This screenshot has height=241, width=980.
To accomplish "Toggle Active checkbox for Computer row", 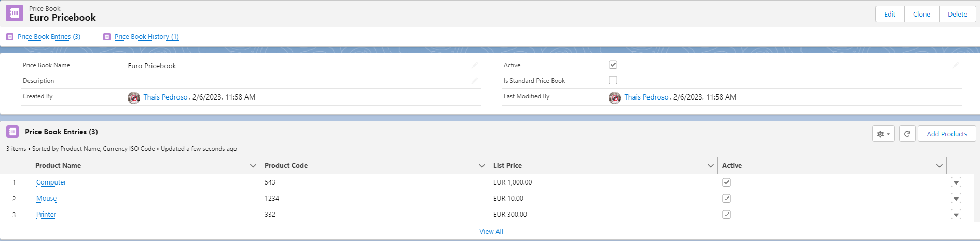I will tap(726, 182).
